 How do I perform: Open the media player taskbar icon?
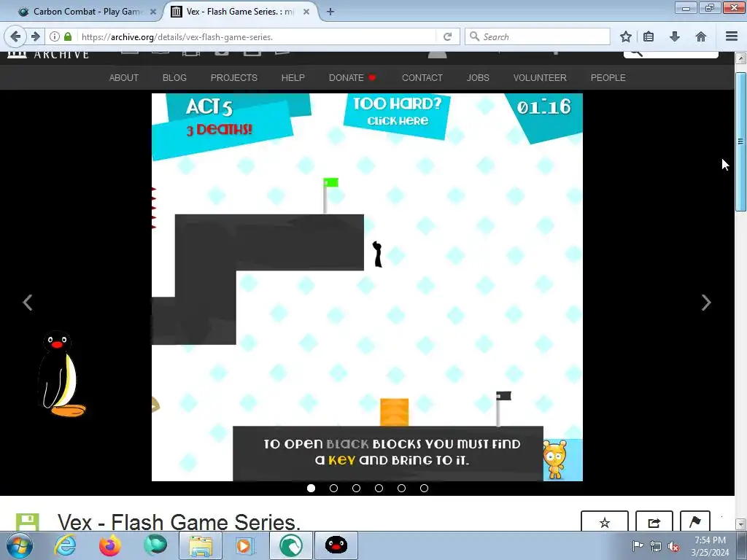pyautogui.click(x=245, y=545)
